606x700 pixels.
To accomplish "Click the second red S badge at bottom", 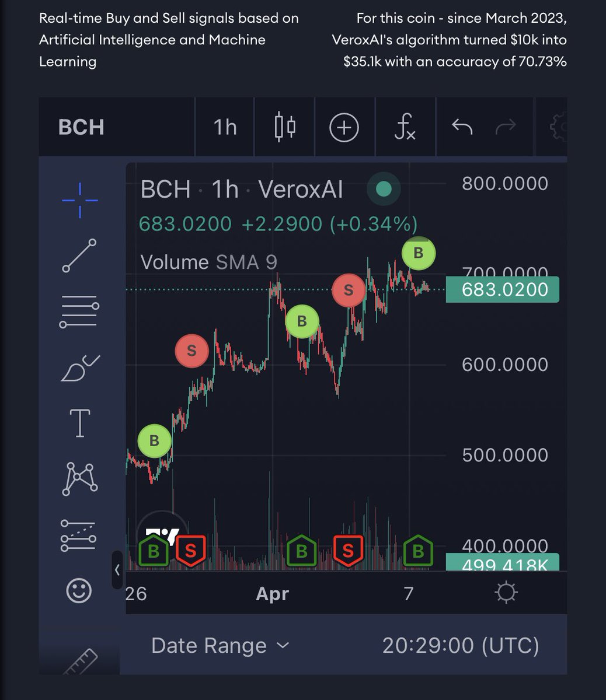I will coord(348,551).
